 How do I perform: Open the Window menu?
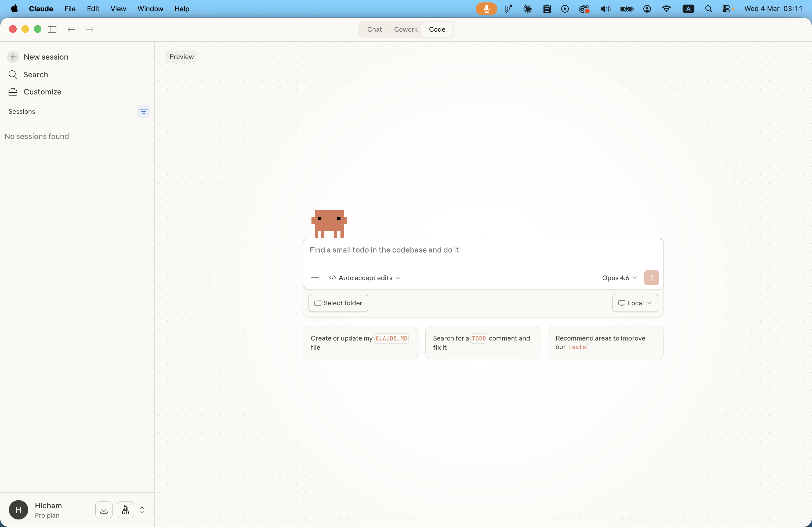click(150, 9)
